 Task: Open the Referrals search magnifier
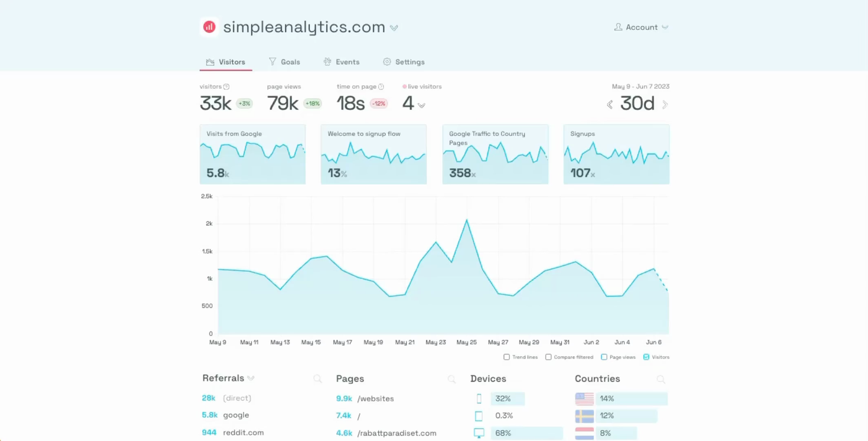317,378
